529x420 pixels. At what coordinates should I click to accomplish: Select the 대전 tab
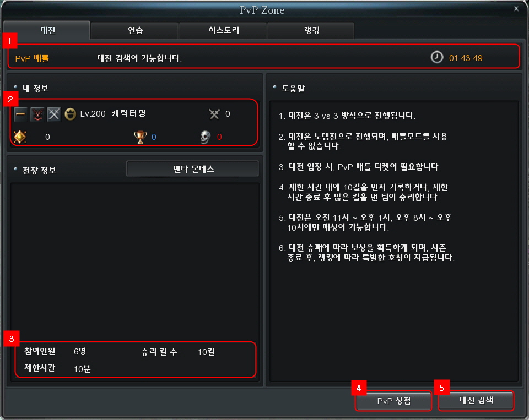coord(47,30)
